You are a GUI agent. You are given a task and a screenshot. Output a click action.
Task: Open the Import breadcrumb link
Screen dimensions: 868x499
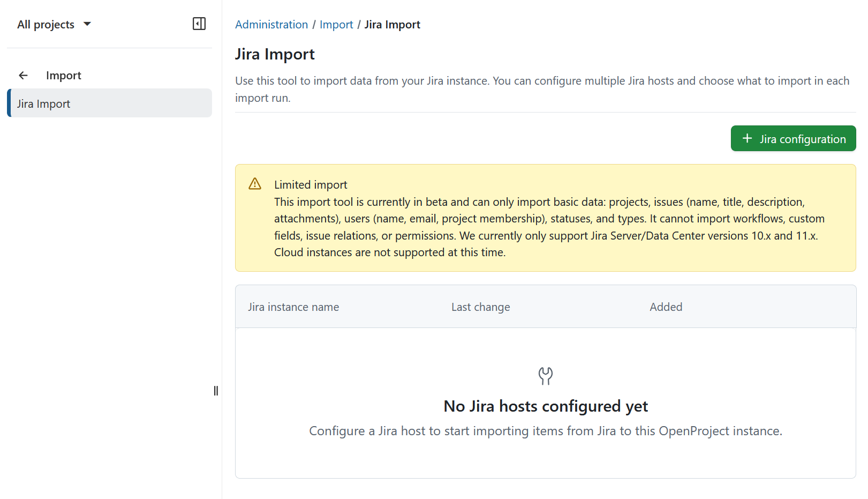[x=336, y=24]
